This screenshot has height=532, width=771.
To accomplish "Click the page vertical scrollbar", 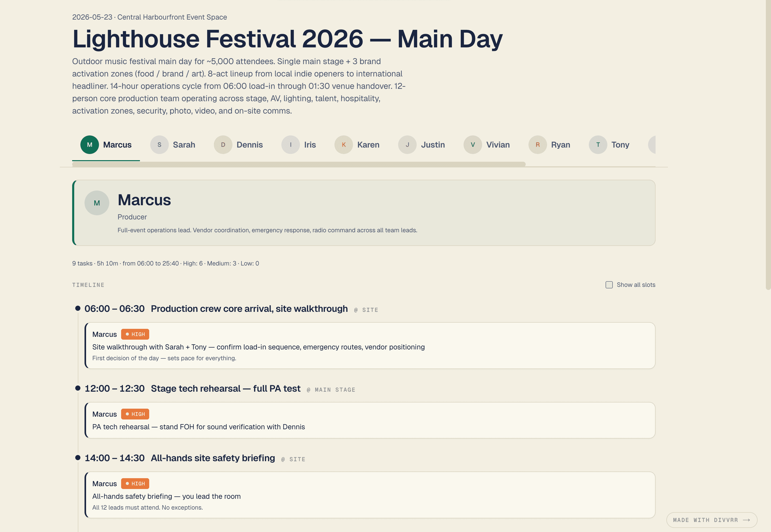I will point(768,145).
